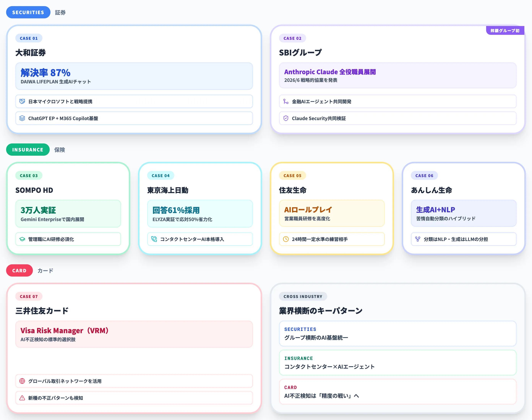Screen dimensions: 532x420
Task: Click the graduation cap icon beside 管理職にAI研修必須化
Action: 22,239
